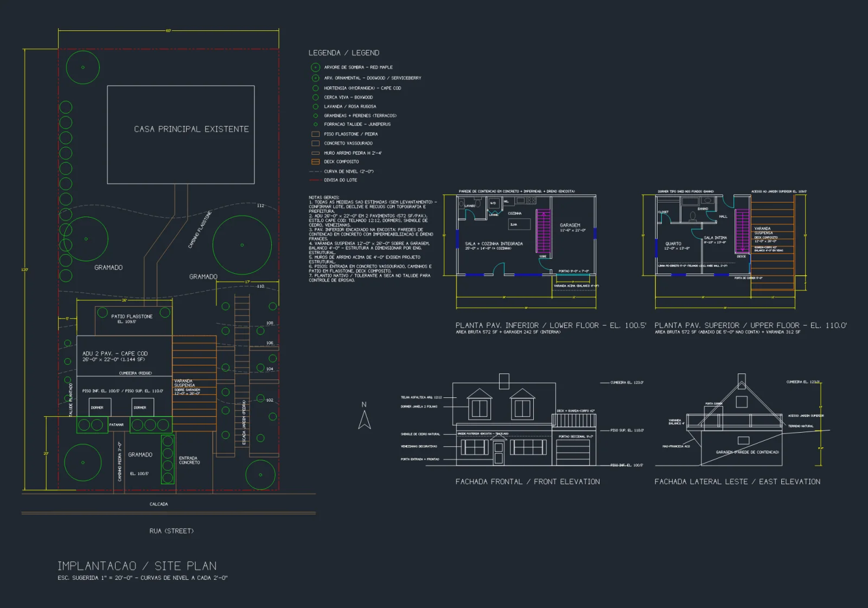Click the "QUARTO" room label in upper floor plan
Viewport: 868px width, 608px height.
(x=673, y=244)
